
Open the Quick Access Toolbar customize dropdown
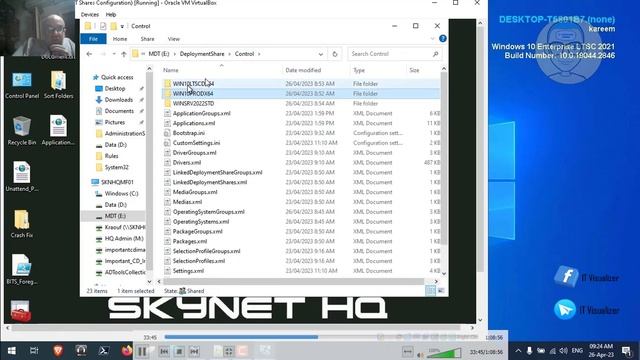122,26
